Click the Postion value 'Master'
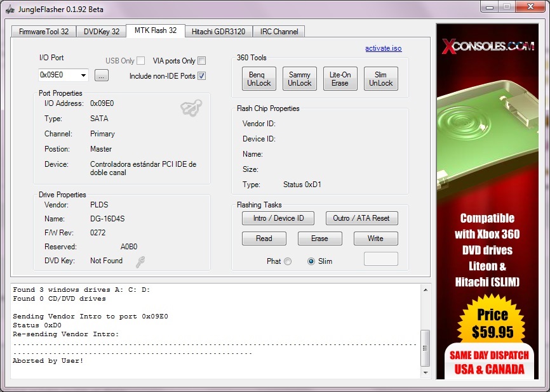Image resolution: width=550 pixels, height=392 pixels. pyautogui.click(x=101, y=149)
